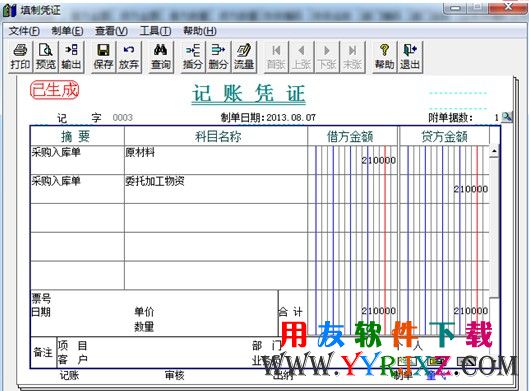Click the 帮助 help icon
The image size is (529, 391).
point(384,57)
